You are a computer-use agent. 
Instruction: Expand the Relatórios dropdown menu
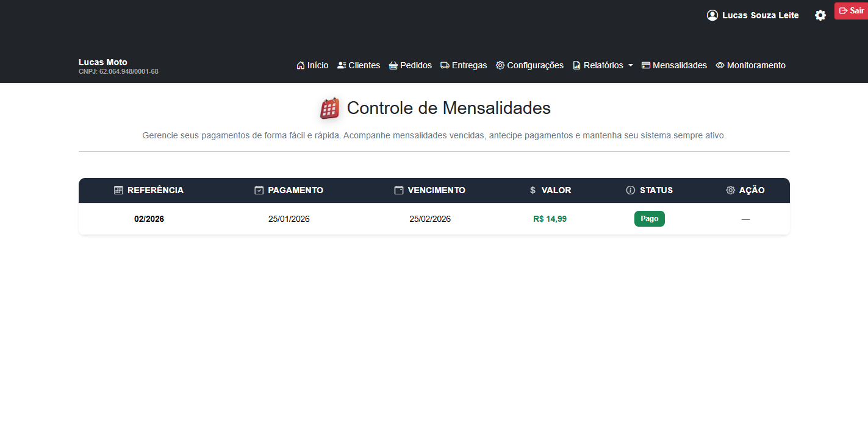[x=603, y=65]
